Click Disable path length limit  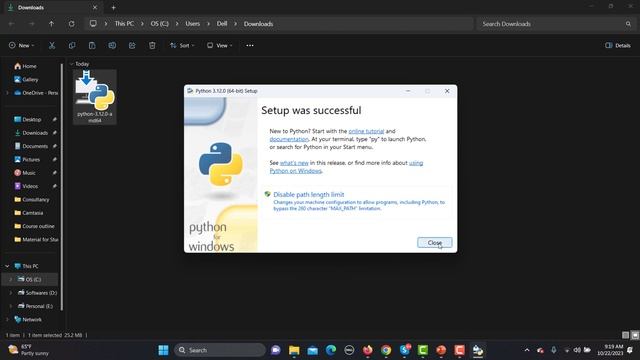click(x=309, y=195)
